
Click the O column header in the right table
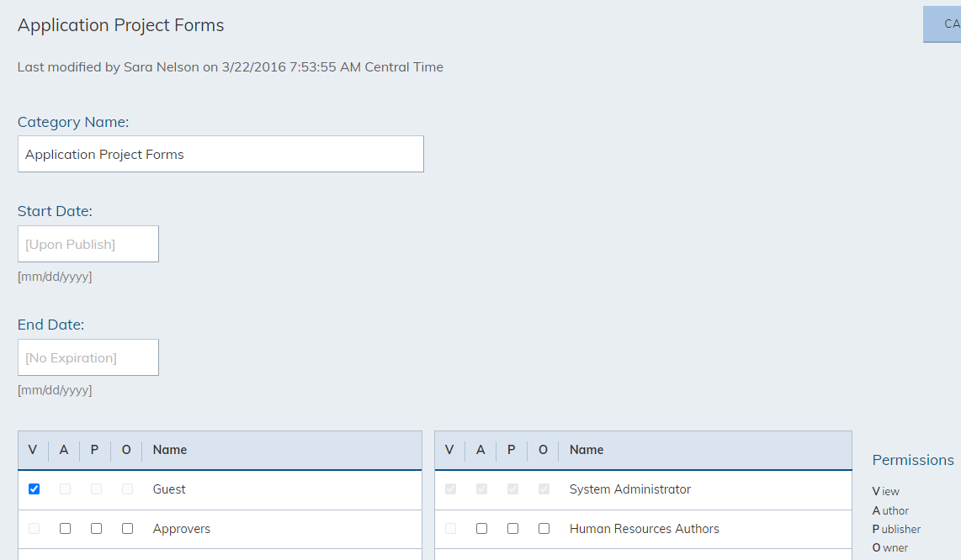coord(543,450)
